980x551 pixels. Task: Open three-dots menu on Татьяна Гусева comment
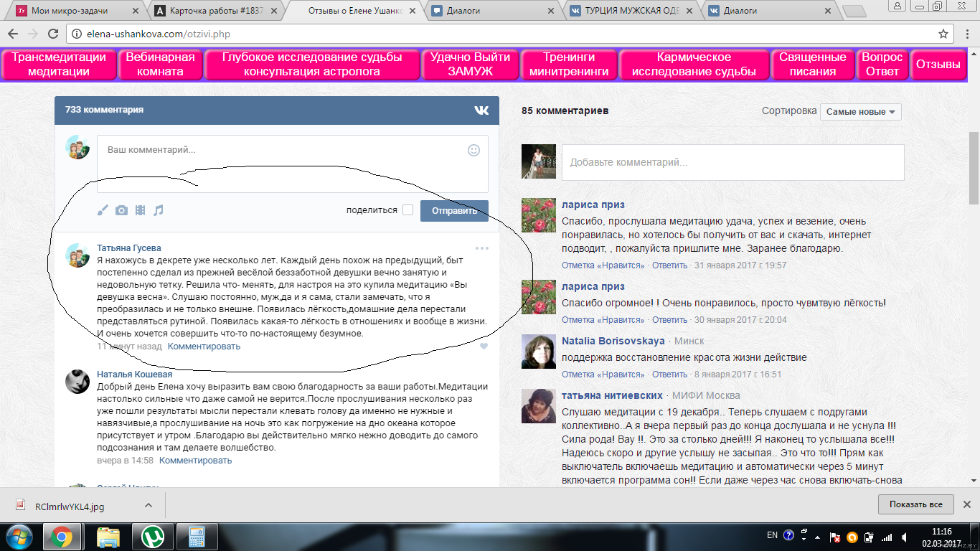click(482, 248)
